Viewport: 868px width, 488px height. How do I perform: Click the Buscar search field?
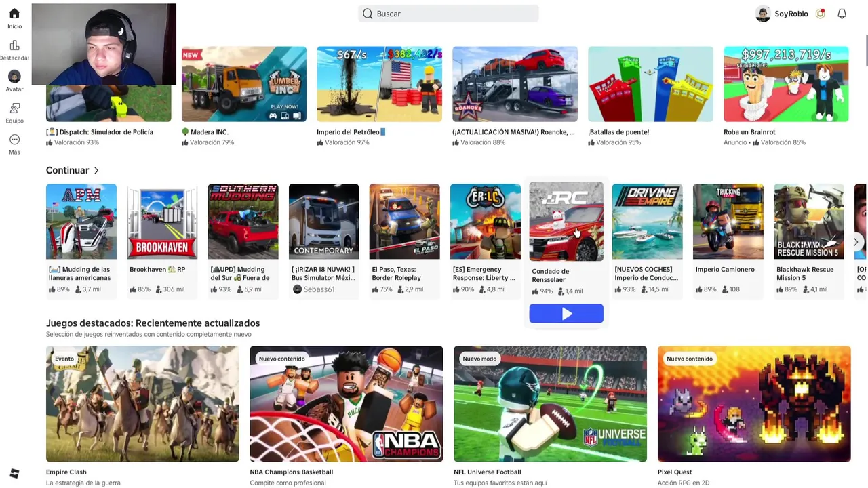click(x=448, y=14)
